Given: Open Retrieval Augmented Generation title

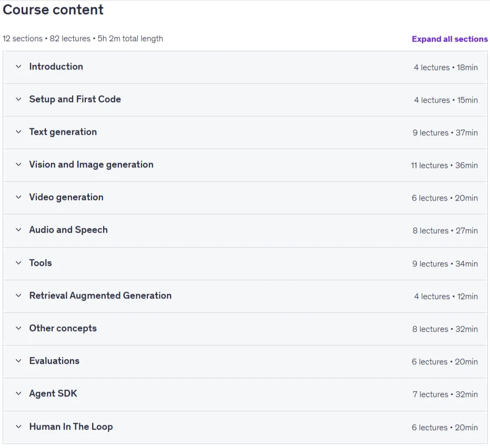Looking at the screenshot, I should pyautogui.click(x=101, y=295).
